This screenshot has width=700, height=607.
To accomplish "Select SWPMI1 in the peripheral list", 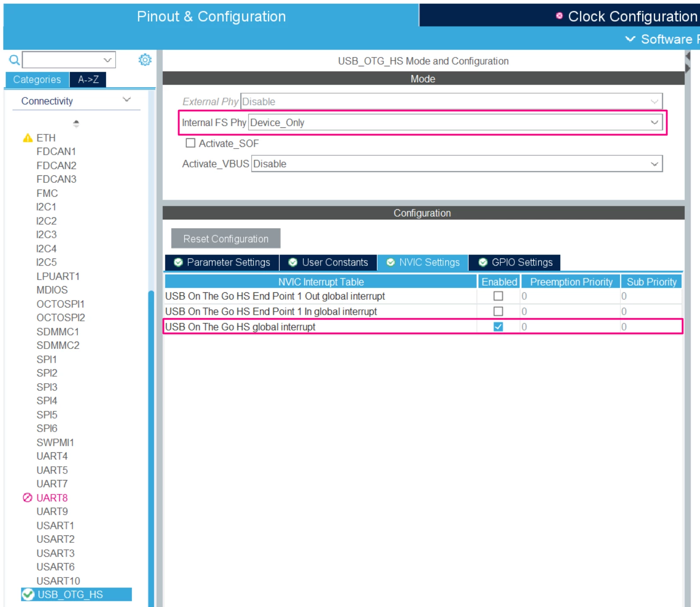I will [x=55, y=443].
